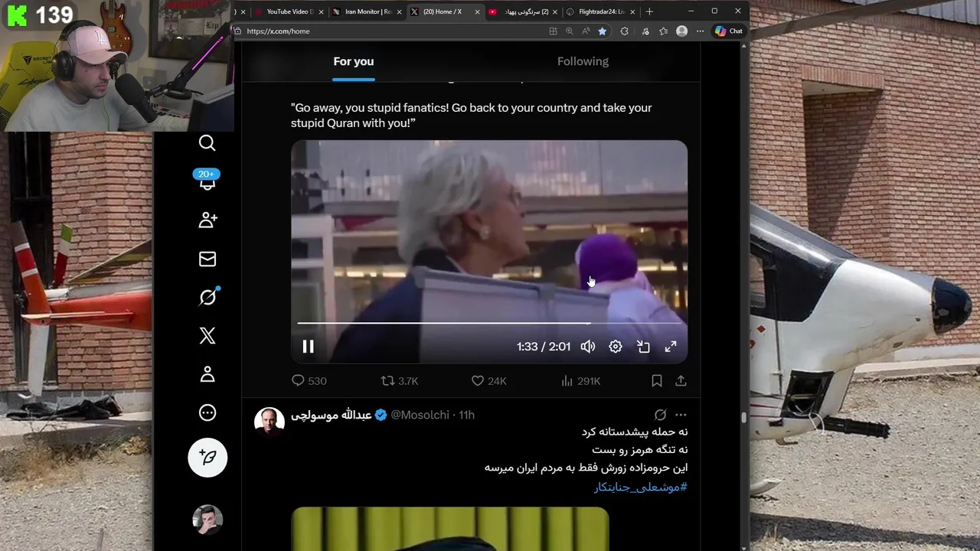Bookmark the video post

[656, 380]
